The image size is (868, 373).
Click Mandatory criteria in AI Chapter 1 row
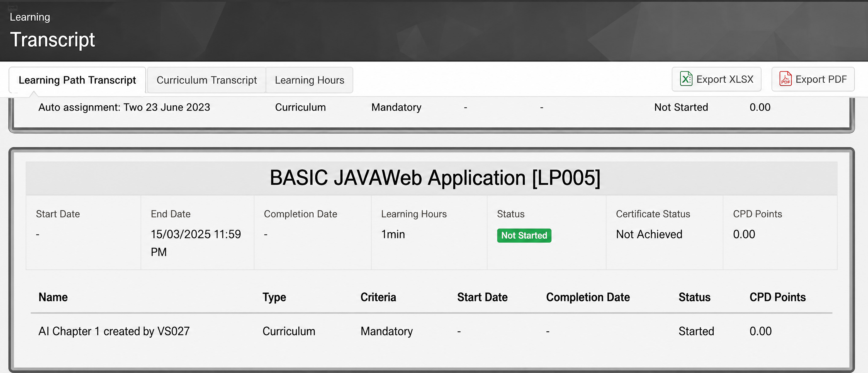click(x=387, y=331)
